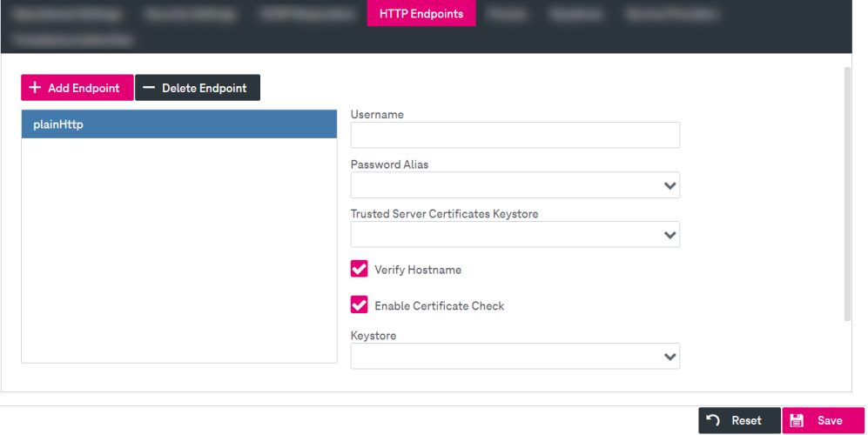Click the undo arrow icon on Reset
868x435 pixels.
click(713, 420)
